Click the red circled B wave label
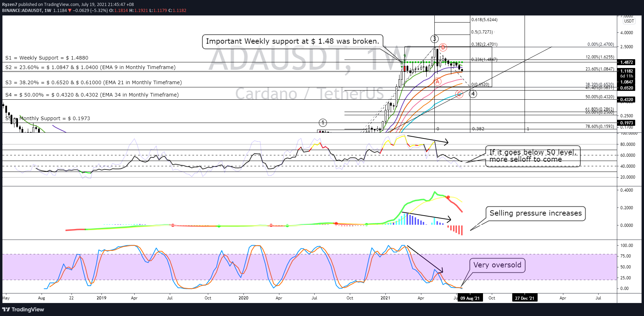Image resolution: width=644 pixels, height=316 pixels. tap(443, 47)
